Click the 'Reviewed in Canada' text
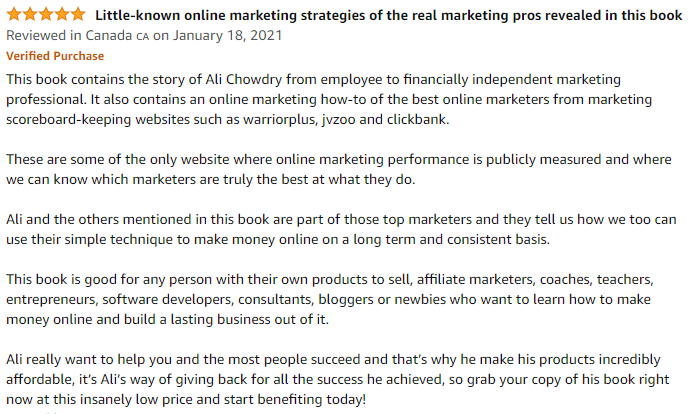The image size is (697, 414). coord(69,36)
